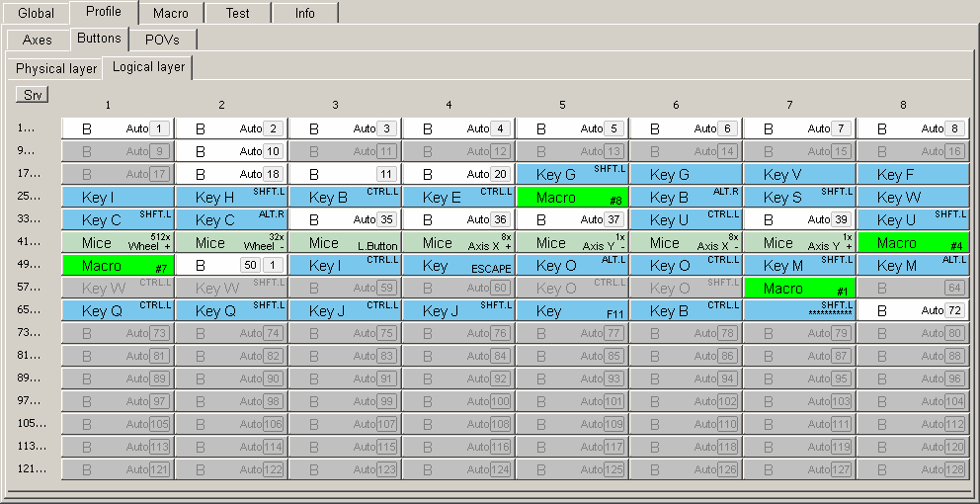Open the Macro tab
Screen dimensions: 980x504
point(170,13)
